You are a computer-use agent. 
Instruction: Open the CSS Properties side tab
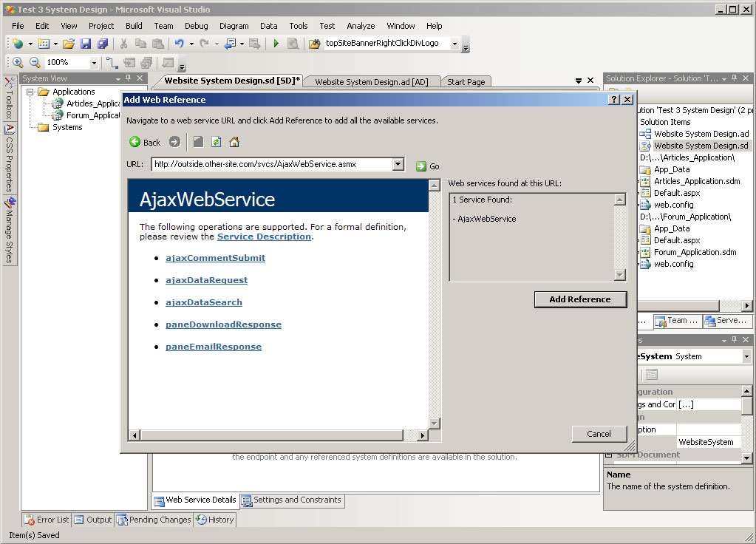pyautogui.click(x=9, y=158)
